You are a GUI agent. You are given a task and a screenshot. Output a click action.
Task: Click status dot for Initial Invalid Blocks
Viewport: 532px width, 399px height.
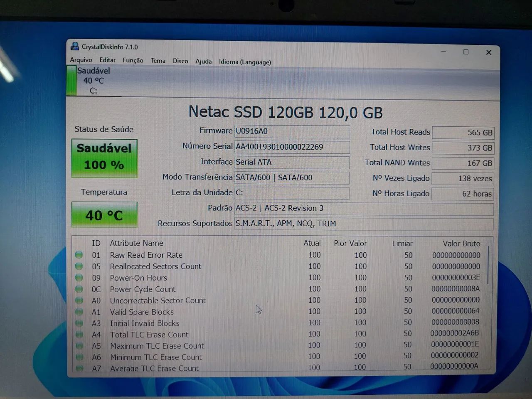(79, 323)
